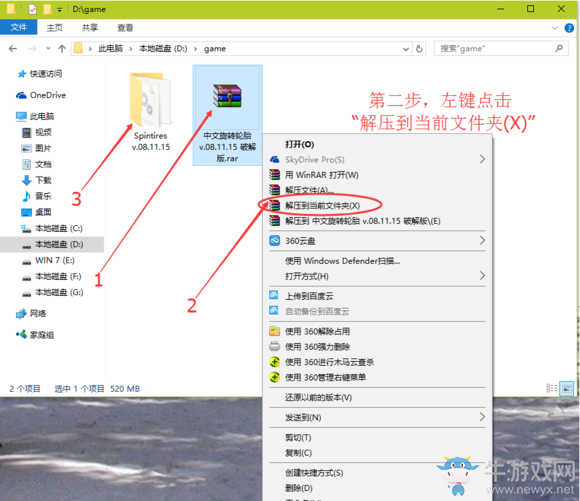
Task: Switch to large icons view button
Action: point(567,389)
